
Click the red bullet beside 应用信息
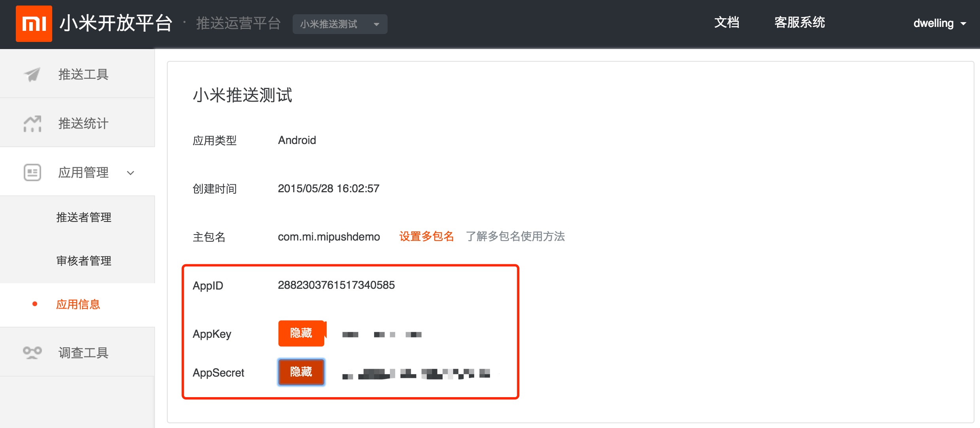[x=35, y=304]
